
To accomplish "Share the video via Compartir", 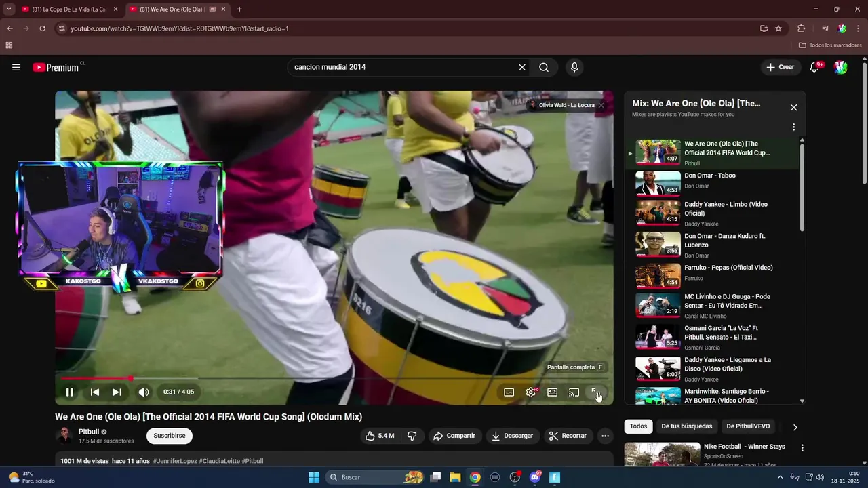I will click(454, 436).
